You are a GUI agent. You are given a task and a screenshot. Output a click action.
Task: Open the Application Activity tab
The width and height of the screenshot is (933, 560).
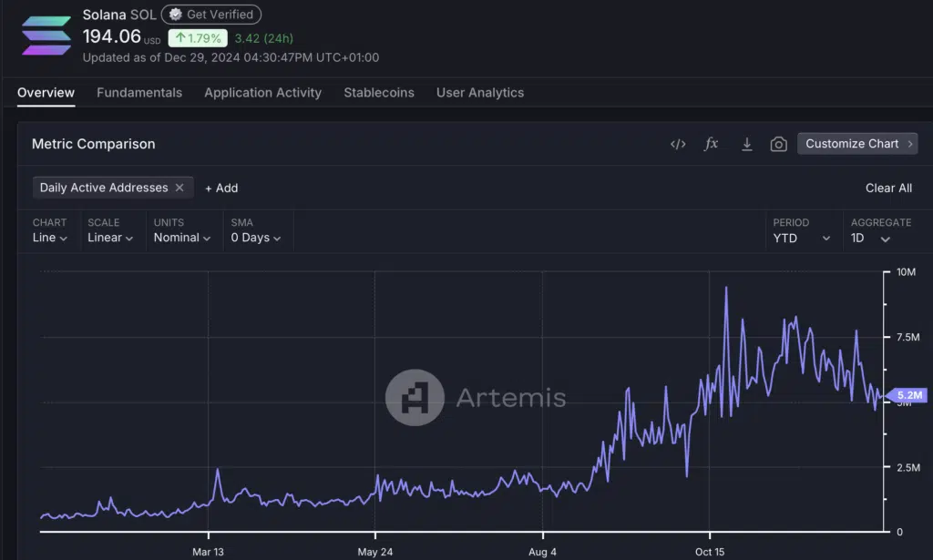point(262,93)
